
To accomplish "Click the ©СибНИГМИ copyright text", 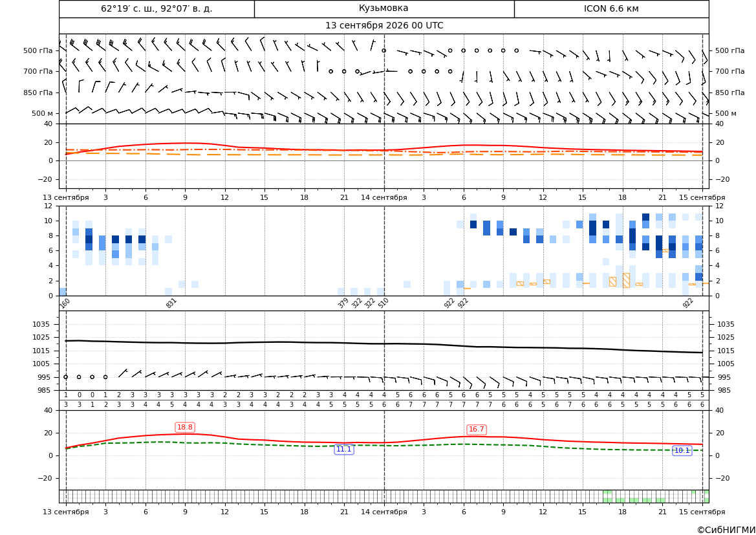I will (726, 530).
